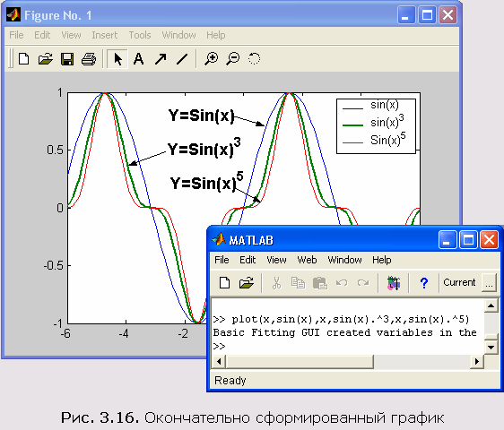
Task: Select the Y=Sin(x)^3 annotation text
Action: tap(204, 148)
